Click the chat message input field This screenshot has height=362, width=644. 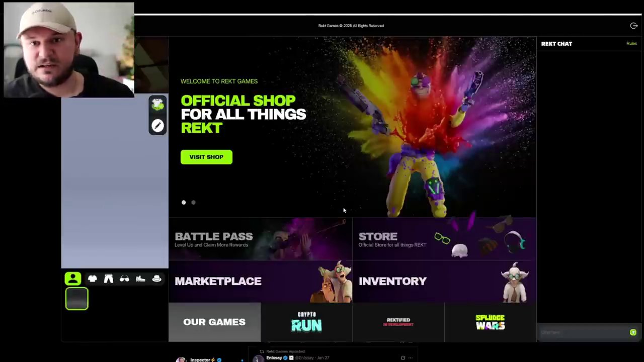click(579, 332)
